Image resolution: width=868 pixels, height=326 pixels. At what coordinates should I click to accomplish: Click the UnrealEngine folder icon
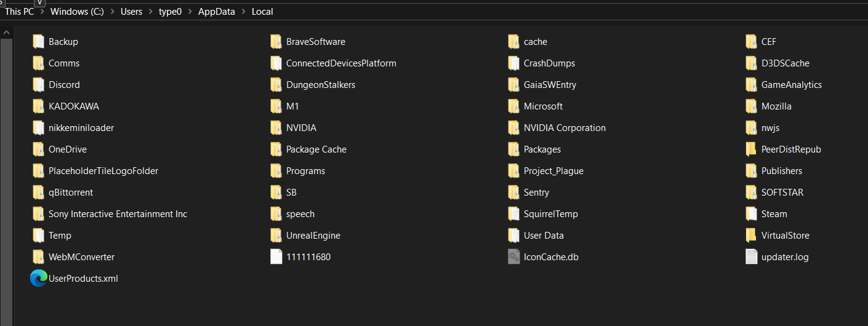pos(276,236)
